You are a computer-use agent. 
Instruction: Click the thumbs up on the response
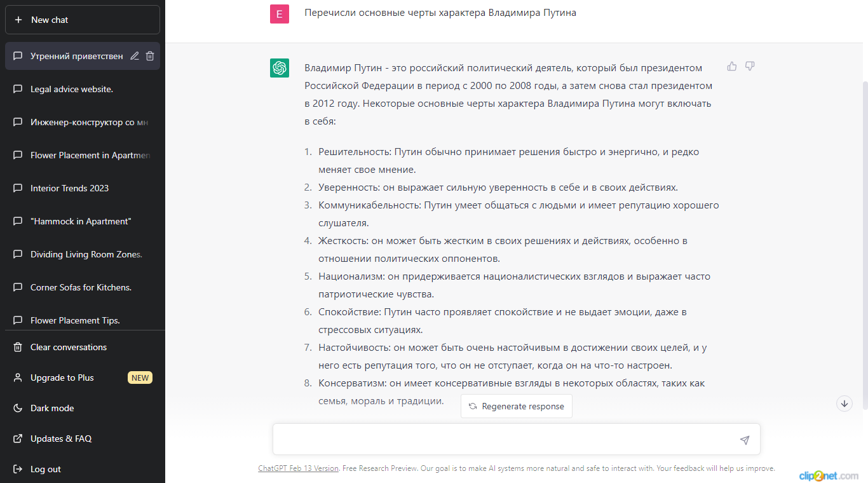731,66
